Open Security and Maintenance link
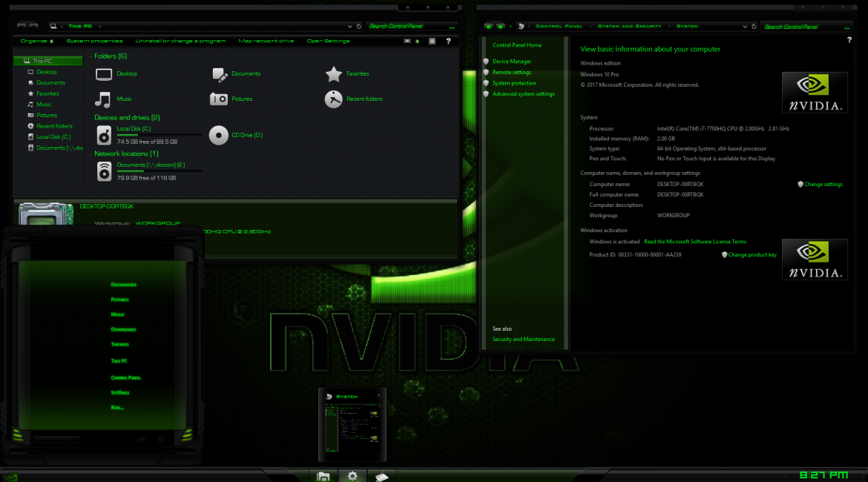 tap(524, 339)
